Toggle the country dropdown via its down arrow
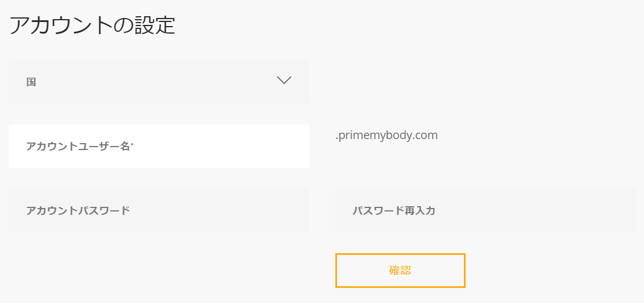This screenshot has height=303, width=644. pyautogui.click(x=284, y=81)
